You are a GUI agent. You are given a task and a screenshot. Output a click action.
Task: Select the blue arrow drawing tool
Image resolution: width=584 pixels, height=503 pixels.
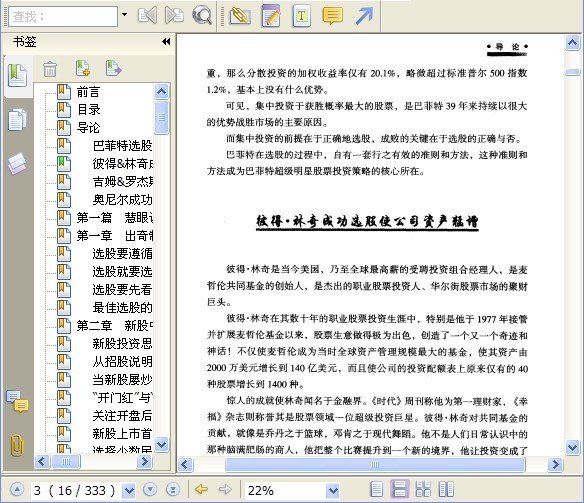click(x=364, y=16)
